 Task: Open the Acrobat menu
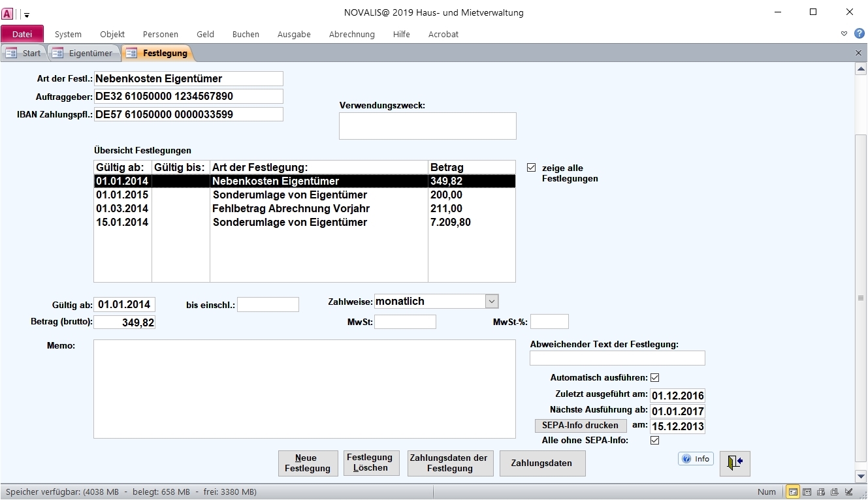pyautogui.click(x=443, y=34)
